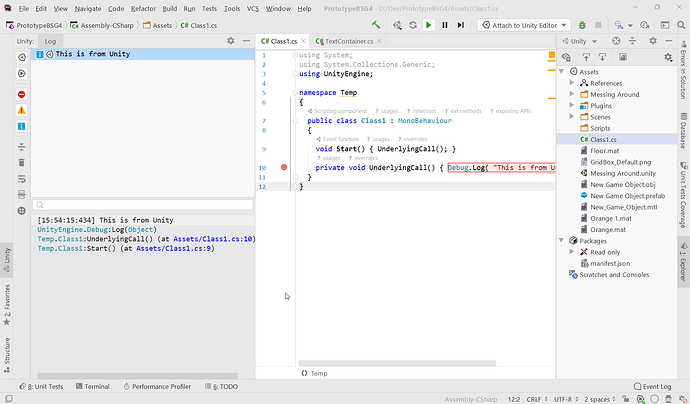Switch to the TextContainer.cs tab
This screenshot has height=404, width=690.
pos(349,40)
